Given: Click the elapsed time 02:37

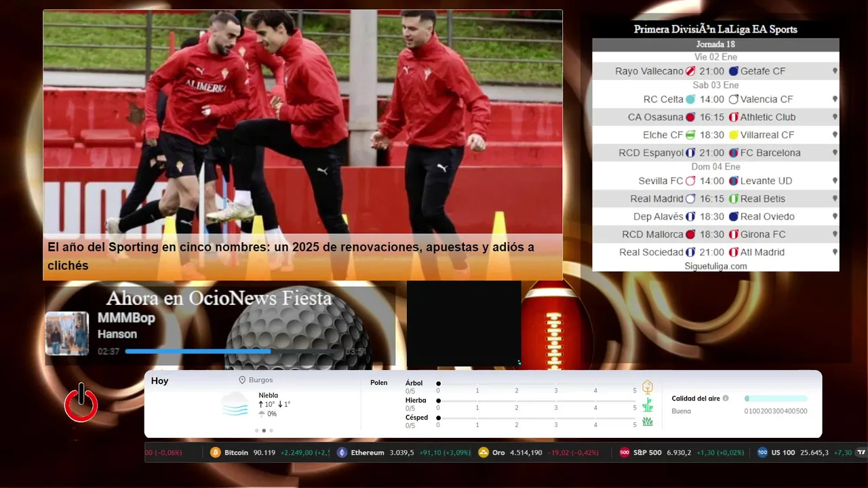Looking at the screenshot, I should pos(108,352).
